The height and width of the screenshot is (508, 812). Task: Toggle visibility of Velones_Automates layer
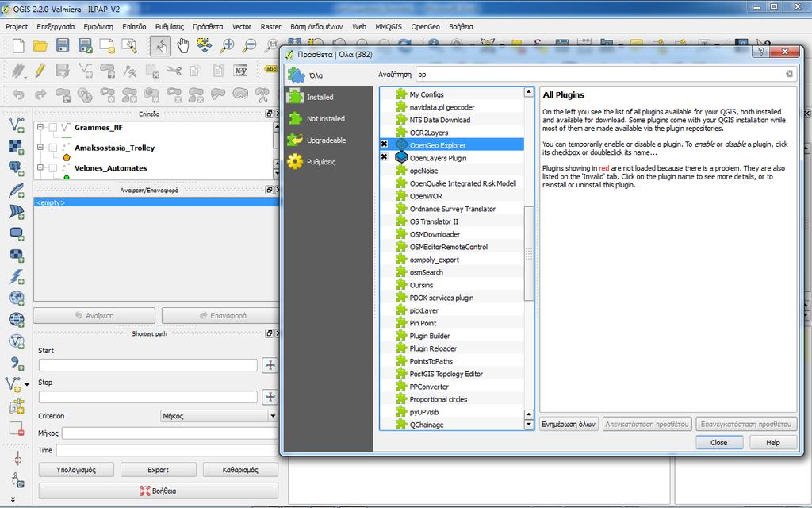coord(53,168)
